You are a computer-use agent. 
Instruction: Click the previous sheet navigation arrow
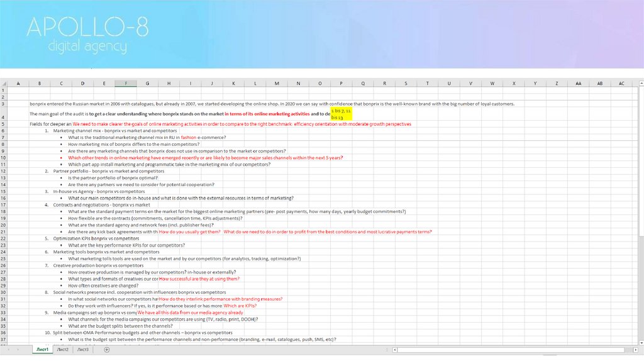pos(8,350)
